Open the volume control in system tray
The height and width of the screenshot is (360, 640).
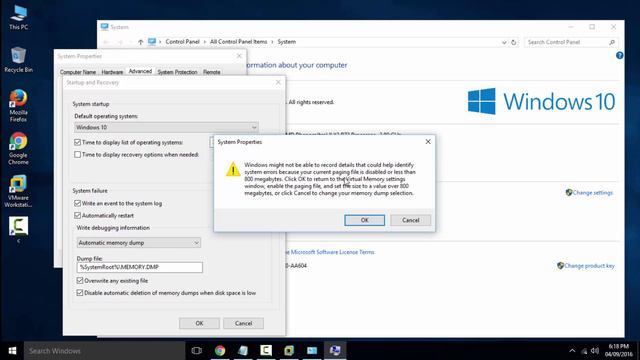coord(595,351)
